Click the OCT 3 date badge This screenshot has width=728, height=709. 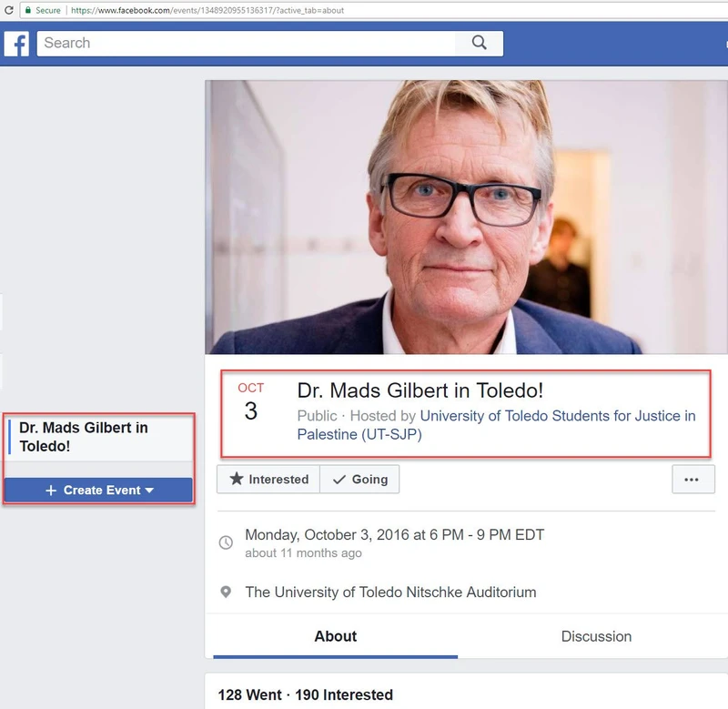point(251,402)
